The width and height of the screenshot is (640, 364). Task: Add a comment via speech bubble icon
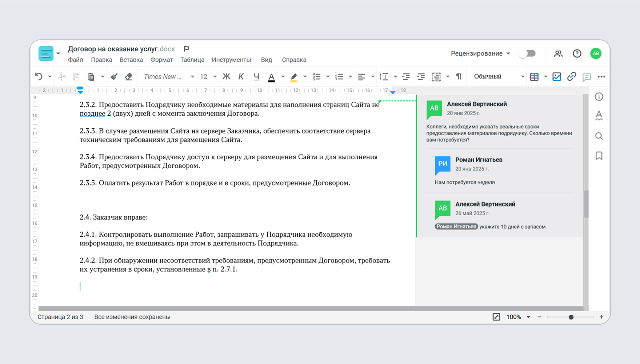coord(587,77)
